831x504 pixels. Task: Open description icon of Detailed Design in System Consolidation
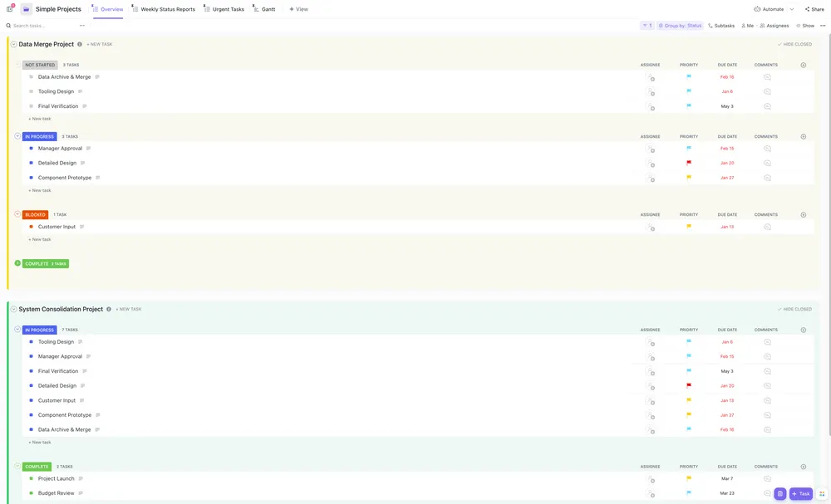pos(82,386)
